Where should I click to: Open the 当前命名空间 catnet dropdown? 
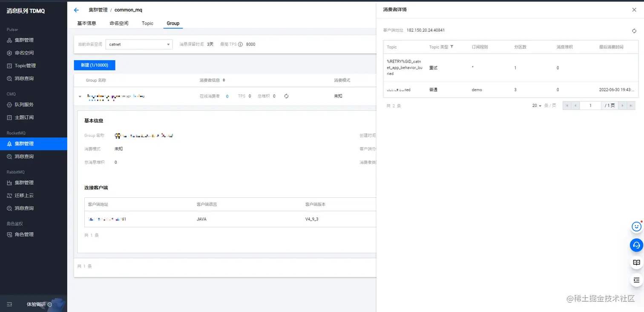point(139,44)
